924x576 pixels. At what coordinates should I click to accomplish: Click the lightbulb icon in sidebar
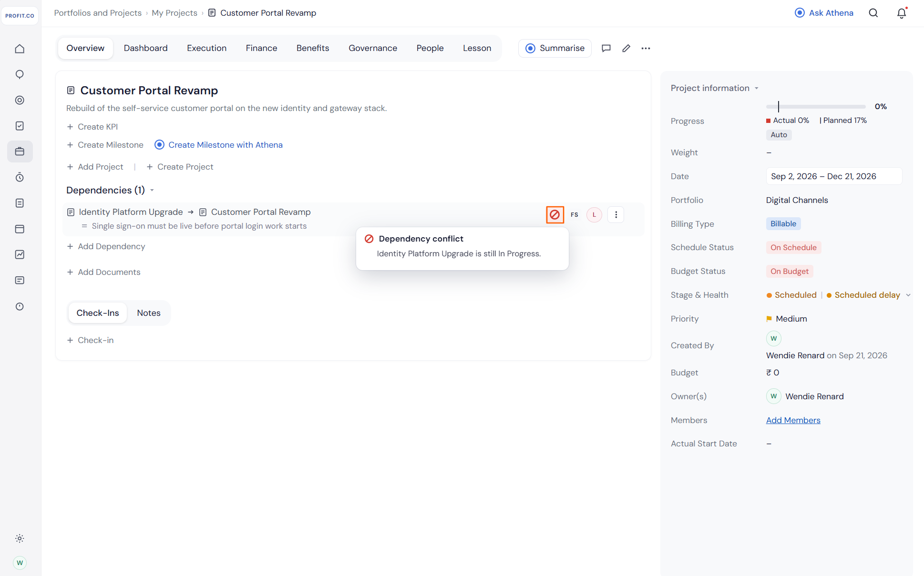point(20,74)
